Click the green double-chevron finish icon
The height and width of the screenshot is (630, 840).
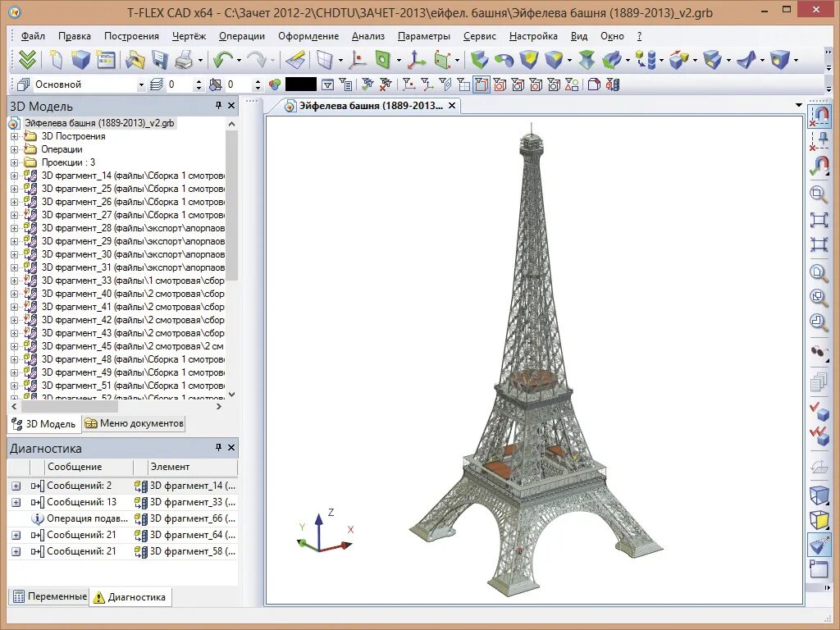[27, 59]
